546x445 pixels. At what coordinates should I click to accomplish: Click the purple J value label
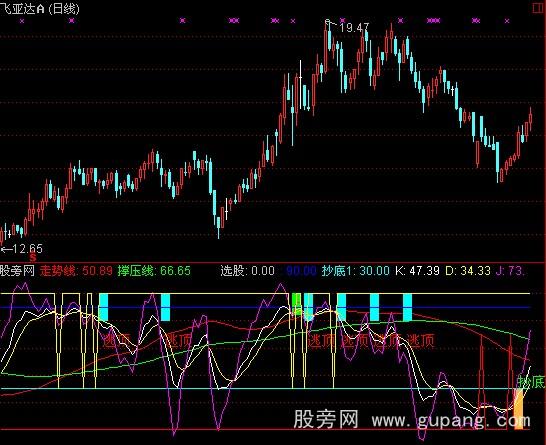pos(510,271)
